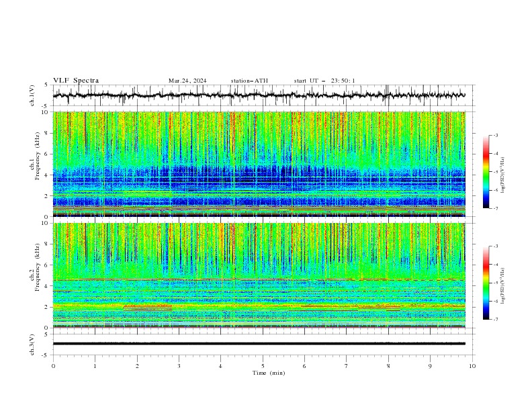Click the lower PSD color scale bar

(x=486, y=283)
